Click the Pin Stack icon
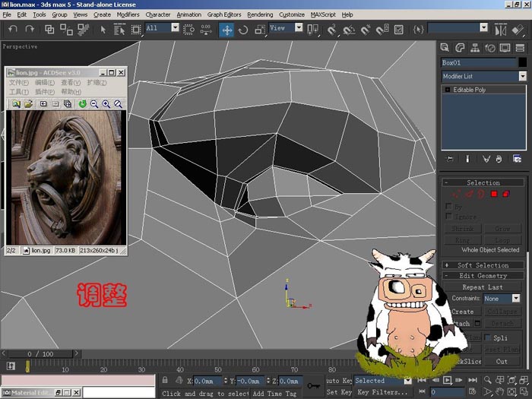Viewport: 532px width, 399px height. (450, 159)
